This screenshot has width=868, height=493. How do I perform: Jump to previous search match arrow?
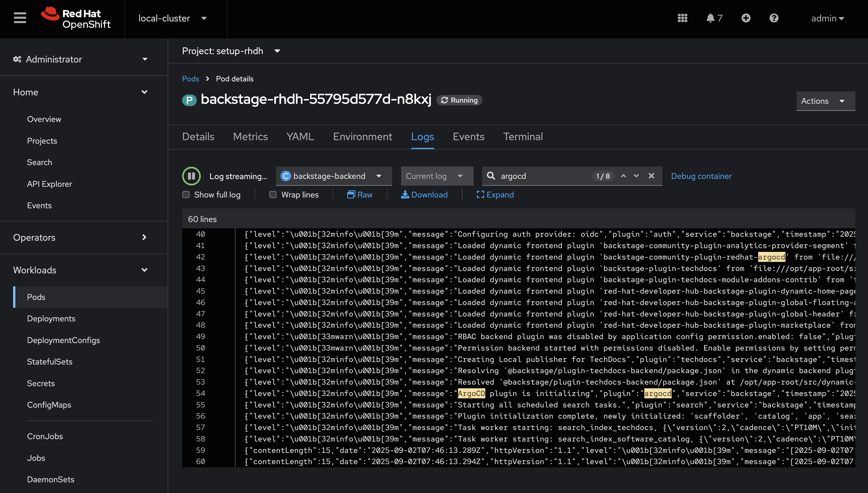click(x=623, y=176)
